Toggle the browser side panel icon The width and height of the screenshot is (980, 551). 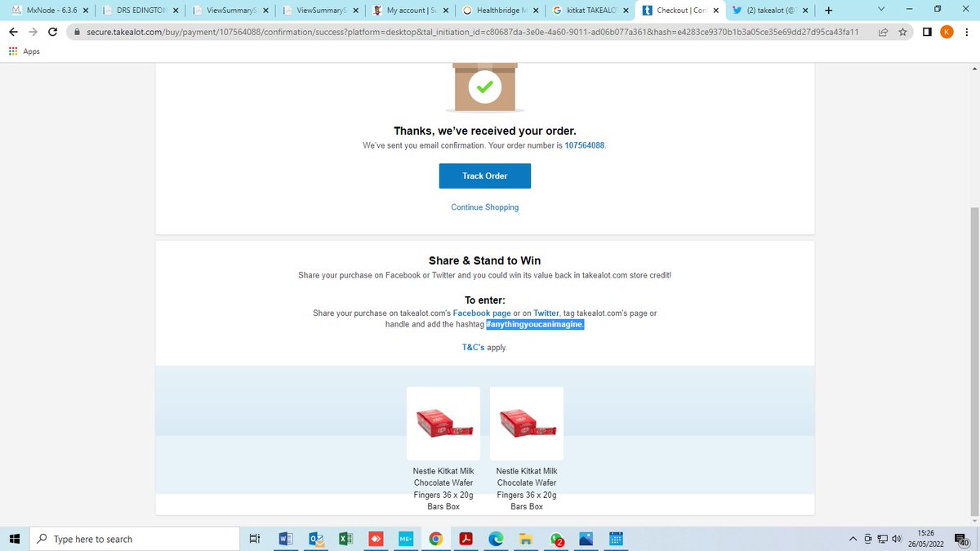928,32
